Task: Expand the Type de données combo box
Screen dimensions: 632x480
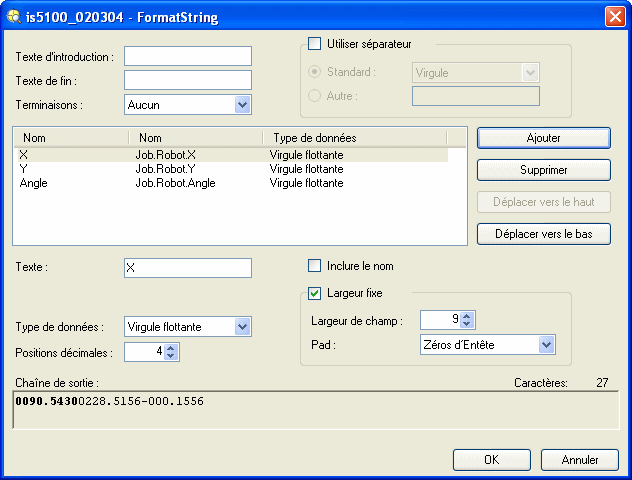Action: coord(242,327)
